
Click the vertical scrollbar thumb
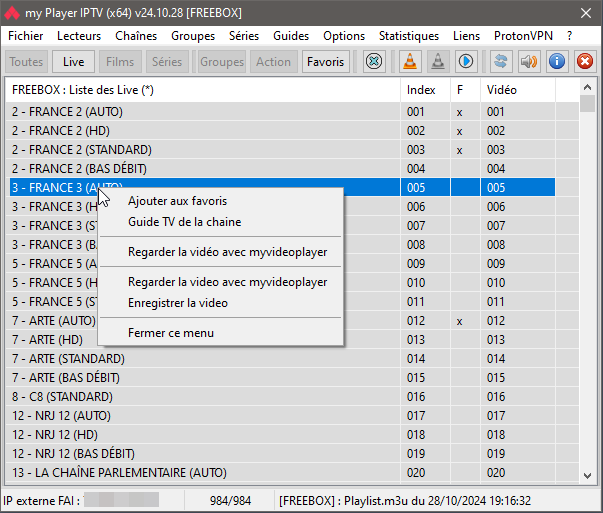(x=587, y=103)
